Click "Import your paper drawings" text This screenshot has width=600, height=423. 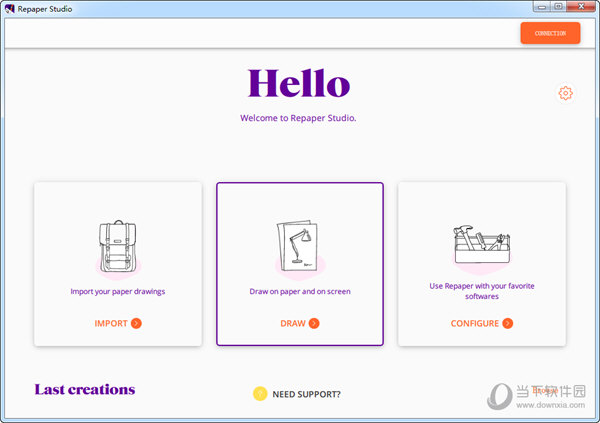[x=118, y=291]
